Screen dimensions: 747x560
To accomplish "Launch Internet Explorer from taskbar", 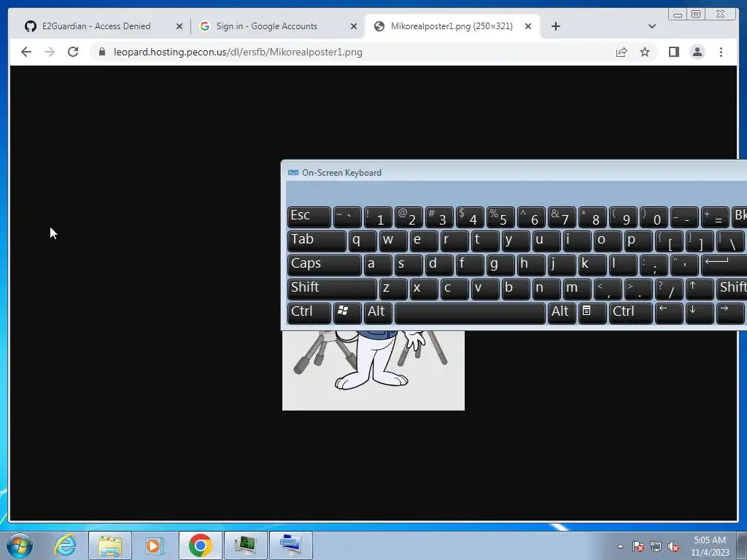I will (65, 545).
